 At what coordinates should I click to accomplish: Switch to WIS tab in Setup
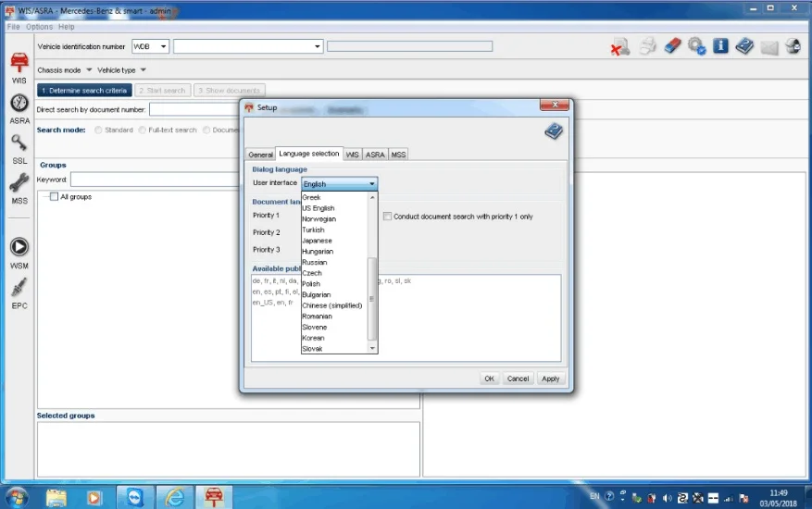[x=352, y=155]
